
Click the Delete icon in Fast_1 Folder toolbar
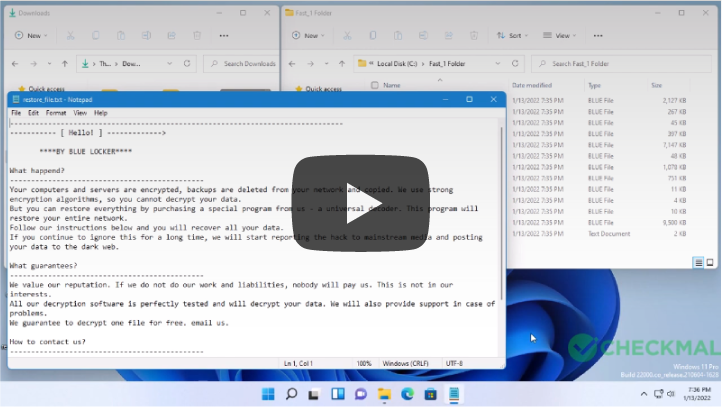pyautogui.click(x=474, y=35)
